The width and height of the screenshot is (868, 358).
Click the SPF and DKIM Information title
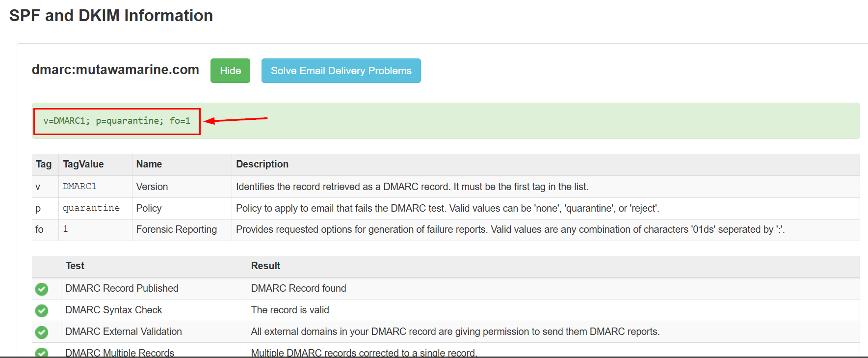[x=111, y=16]
